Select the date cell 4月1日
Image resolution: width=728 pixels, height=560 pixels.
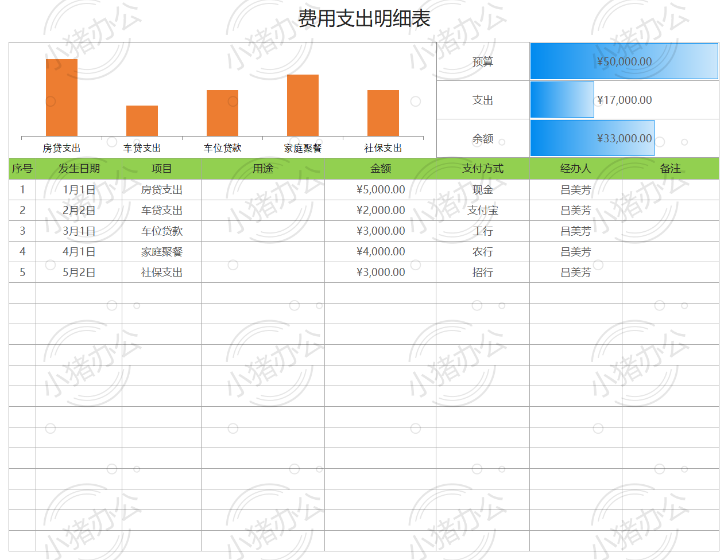click(79, 252)
